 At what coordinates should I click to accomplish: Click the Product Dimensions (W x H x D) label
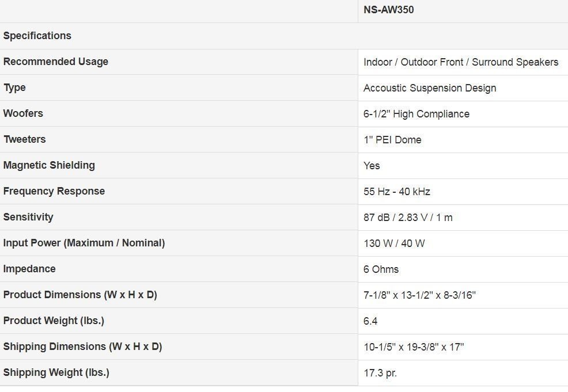pyautogui.click(x=80, y=295)
